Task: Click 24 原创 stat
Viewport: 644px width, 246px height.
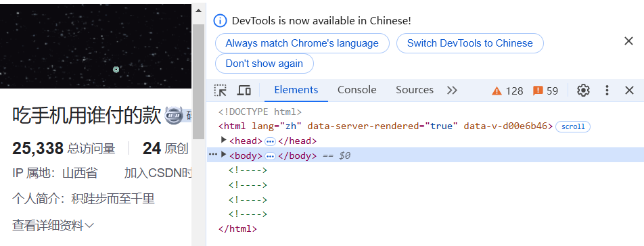Action: click(166, 149)
